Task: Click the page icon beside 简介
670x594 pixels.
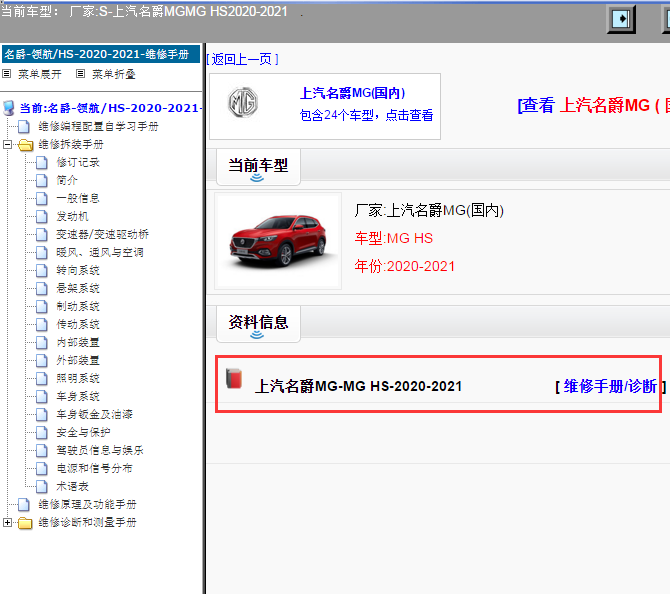Action: pos(42,181)
